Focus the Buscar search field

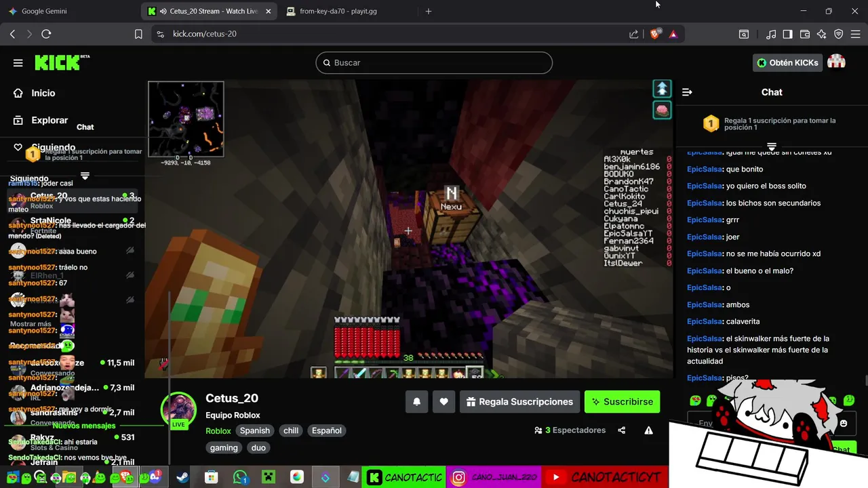point(434,62)
